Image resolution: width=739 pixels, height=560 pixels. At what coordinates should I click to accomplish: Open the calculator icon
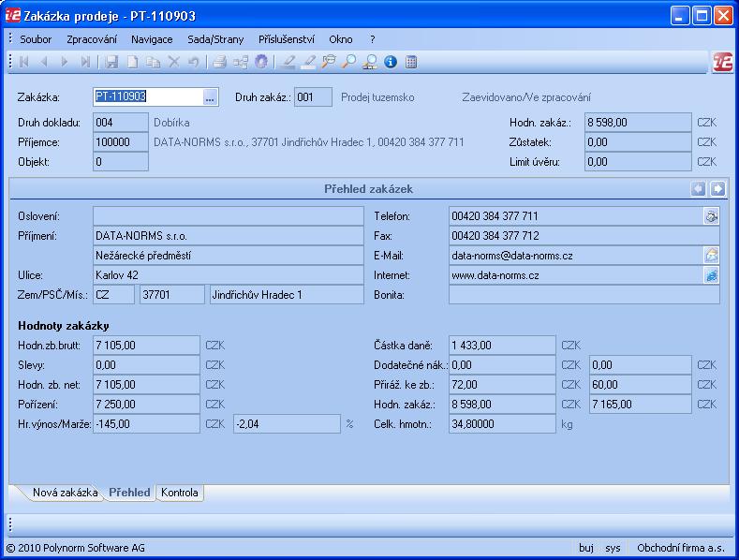pos(411,62)
